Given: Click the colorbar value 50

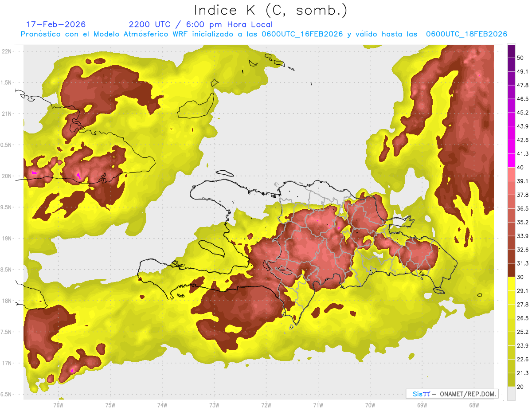Looking at the screenshot, I should point(520,58).
